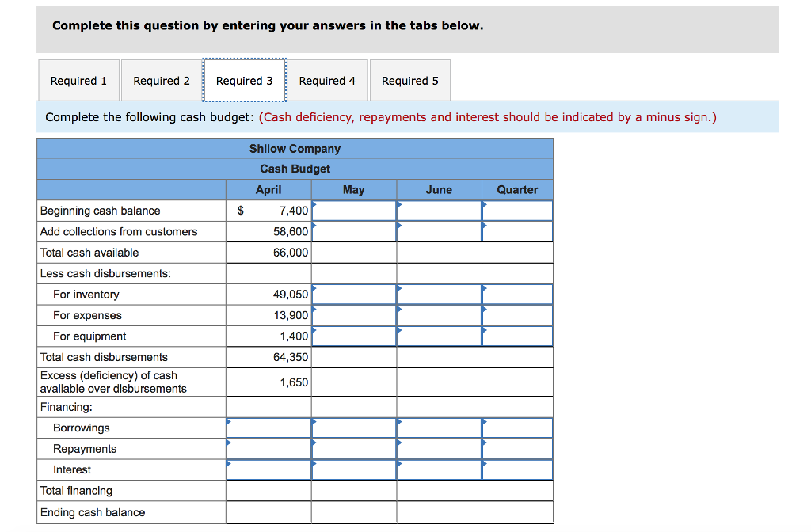Select June For equipment input cell
811x532 pixels.
click(x=439, y=336)
